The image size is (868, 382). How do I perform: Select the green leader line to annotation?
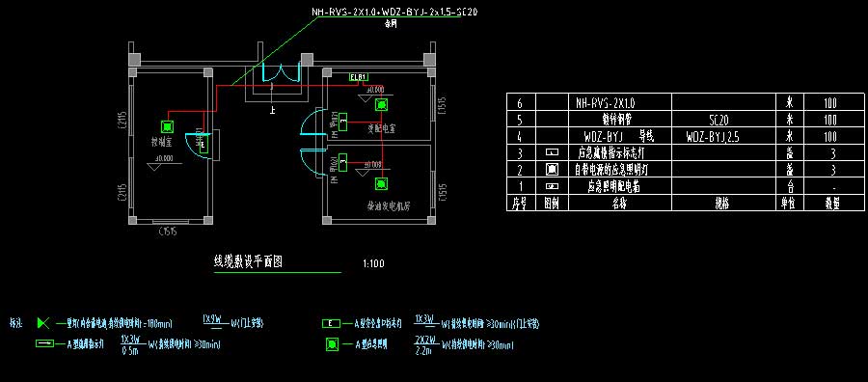pos(275,50)
